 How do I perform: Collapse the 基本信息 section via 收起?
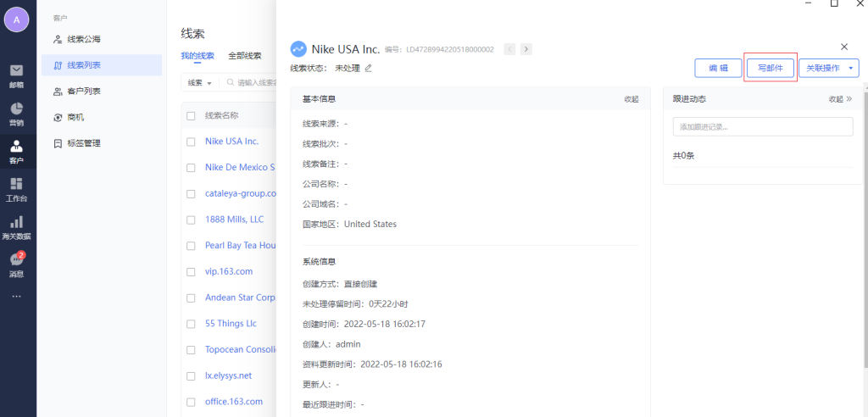631,99
